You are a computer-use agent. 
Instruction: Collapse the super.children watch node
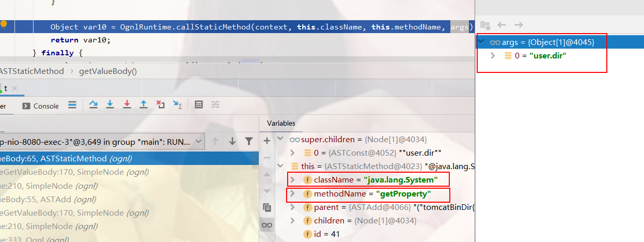pos(280,139)
